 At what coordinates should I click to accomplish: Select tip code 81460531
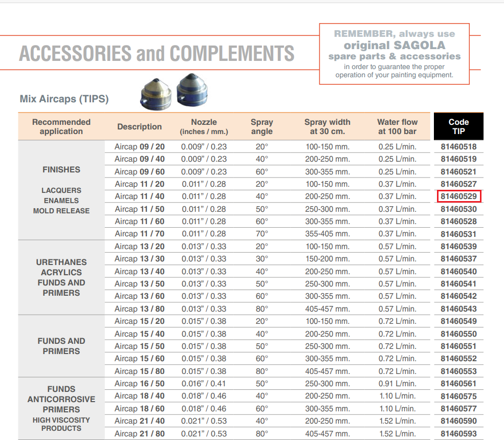point(458,234)
